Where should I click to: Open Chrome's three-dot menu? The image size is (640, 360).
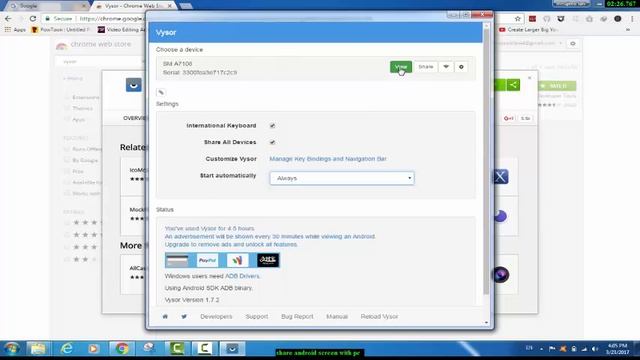click(632, 19)
